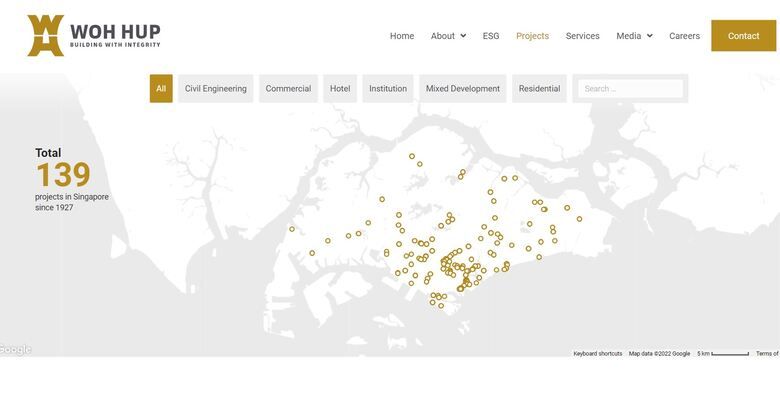The width and height of the screenshot is (780, 395).
Task: Select the All projects filter
Action: [161, 89]
